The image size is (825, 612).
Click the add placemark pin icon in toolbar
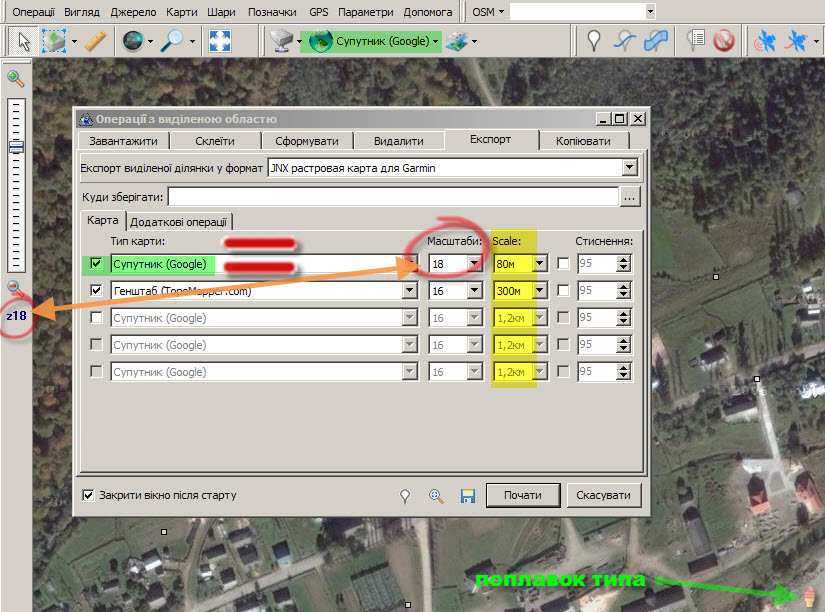[594, 41]
